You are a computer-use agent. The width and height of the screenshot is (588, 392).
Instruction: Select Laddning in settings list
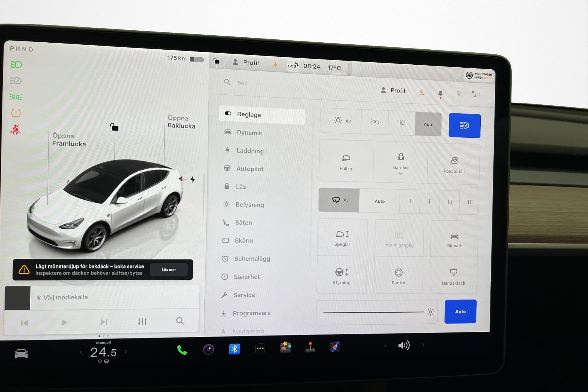pos(250,151)
